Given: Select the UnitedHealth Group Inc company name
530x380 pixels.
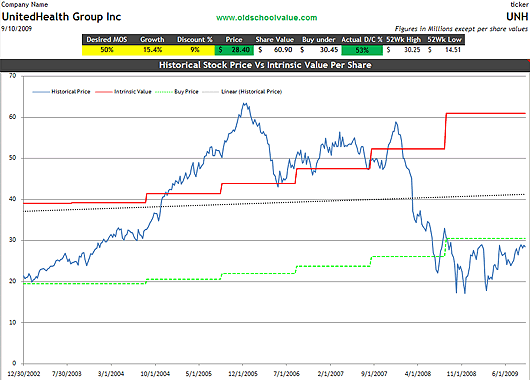Looking at the screenshot, I should tap(62, 17).
